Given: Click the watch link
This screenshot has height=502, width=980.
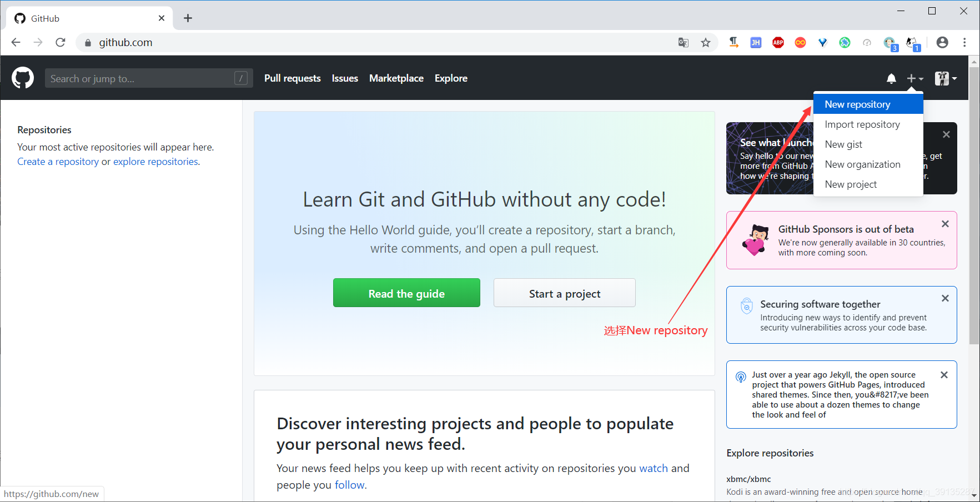Looking at the screenshot, I should coord(654,468).
